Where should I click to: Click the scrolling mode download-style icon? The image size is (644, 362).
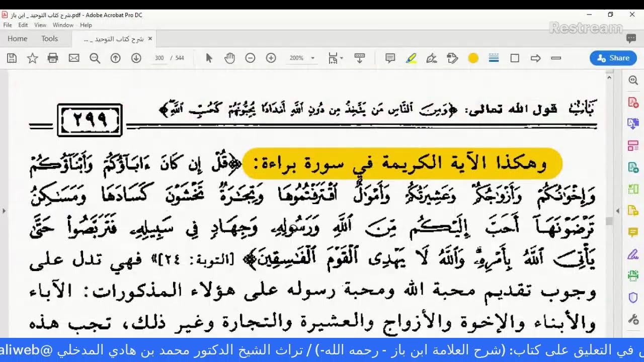360,58
